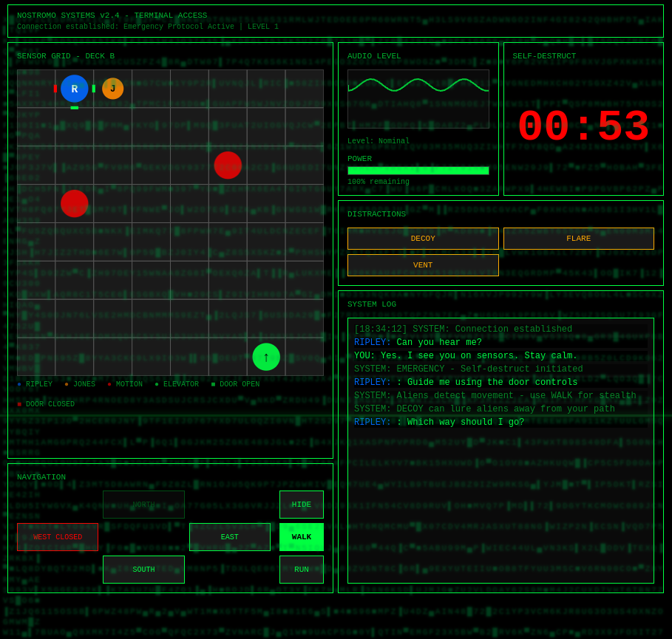Click the upper red motion blip
Screen dimensions: 672x639
[228, 165]
